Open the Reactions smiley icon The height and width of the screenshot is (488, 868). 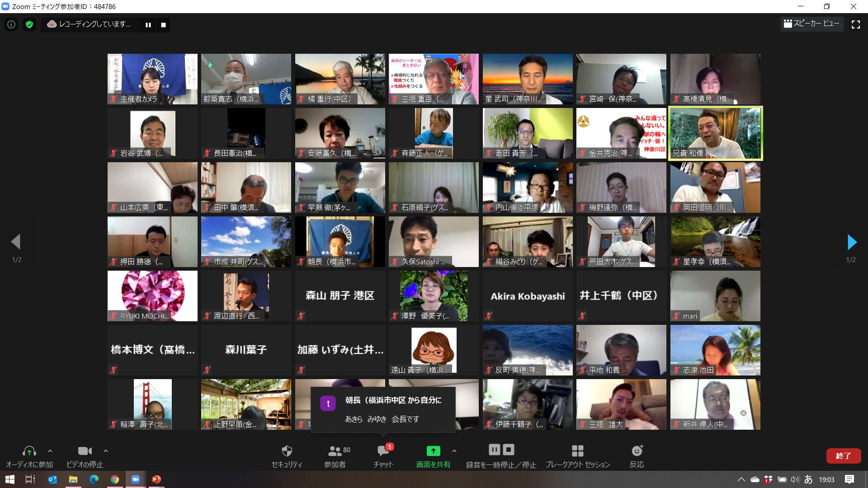click(x=637, y=451)
